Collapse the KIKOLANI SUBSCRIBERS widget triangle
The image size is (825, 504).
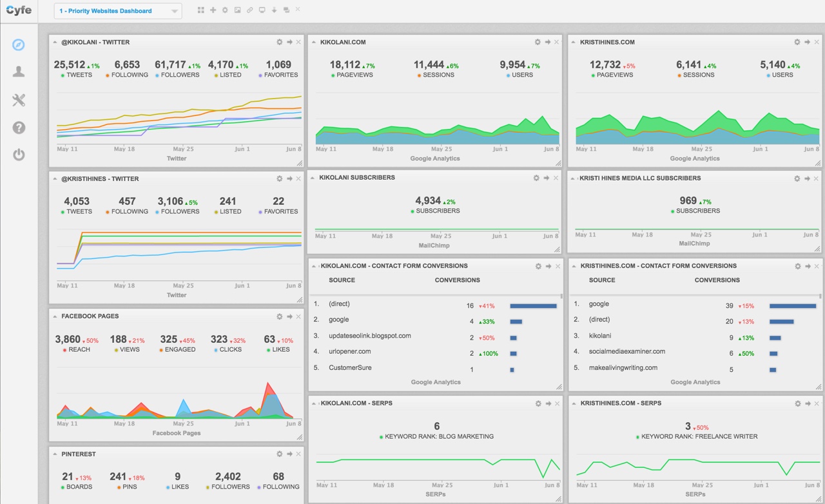pos(313,177)
